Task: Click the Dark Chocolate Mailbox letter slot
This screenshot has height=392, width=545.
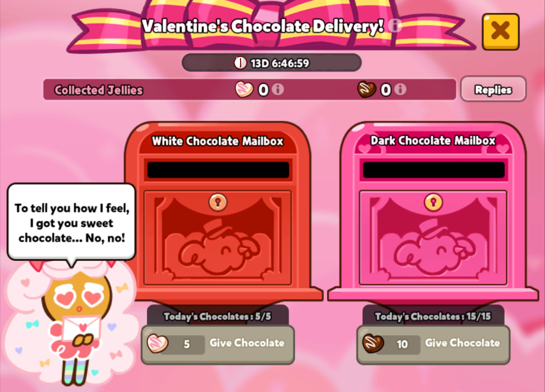Action: tap(434, 170)
